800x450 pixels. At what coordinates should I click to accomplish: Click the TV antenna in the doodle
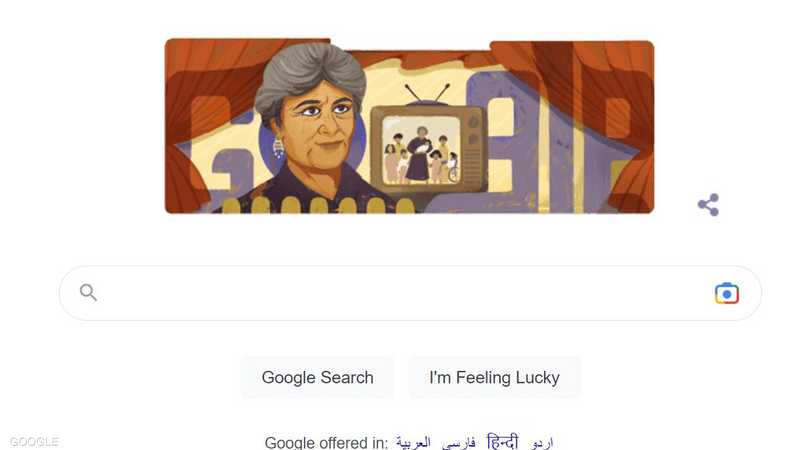pyautogui.click(x=428, y=94)
